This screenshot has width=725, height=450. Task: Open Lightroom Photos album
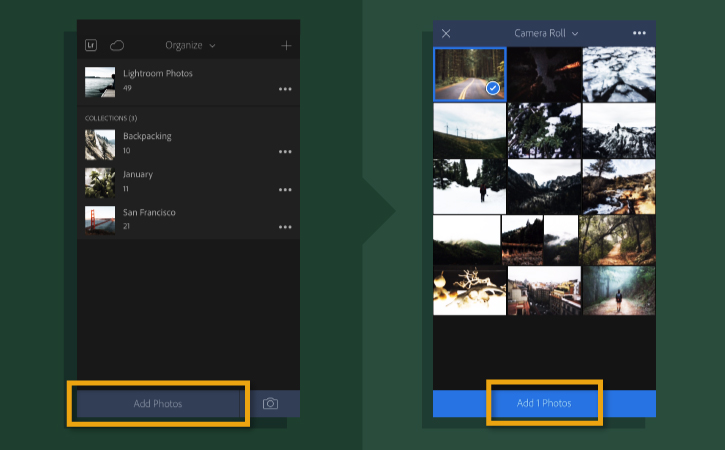click(188, 82)
